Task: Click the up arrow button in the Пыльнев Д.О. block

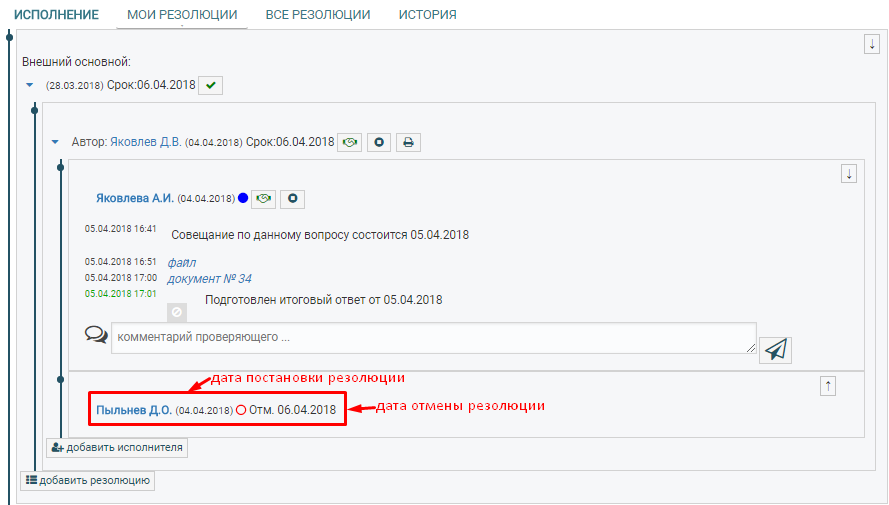Action: point(827,386)
